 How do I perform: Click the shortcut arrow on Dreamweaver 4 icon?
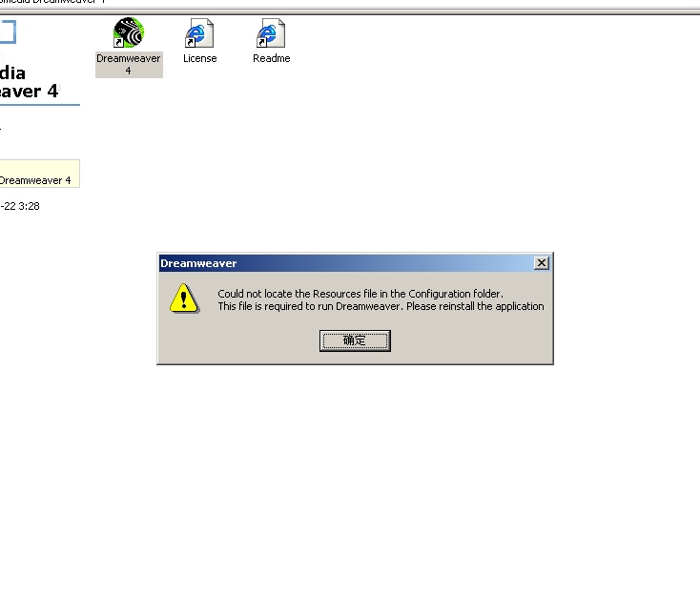click(119, 42)
